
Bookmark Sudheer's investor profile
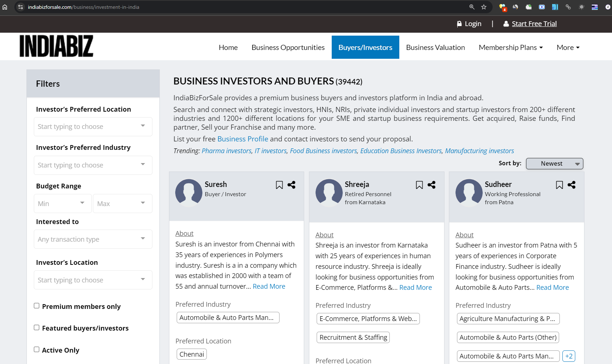pyautogui.click(x=559, y=185)
